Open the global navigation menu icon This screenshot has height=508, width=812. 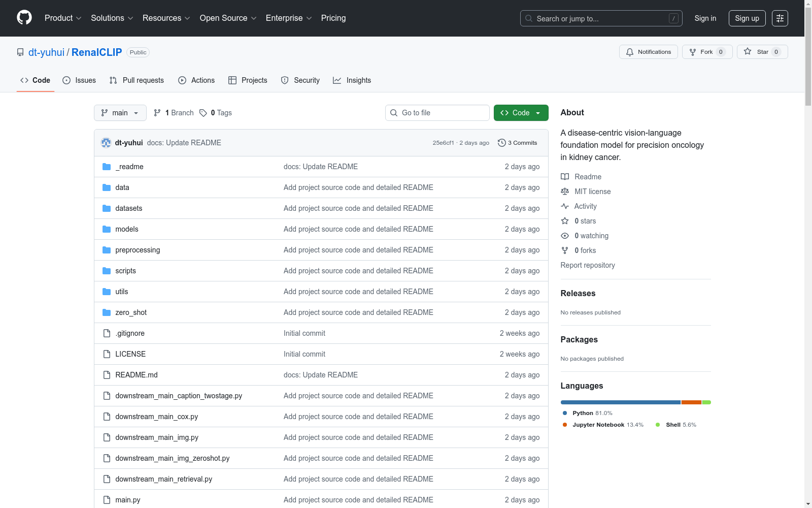(780, 18)
